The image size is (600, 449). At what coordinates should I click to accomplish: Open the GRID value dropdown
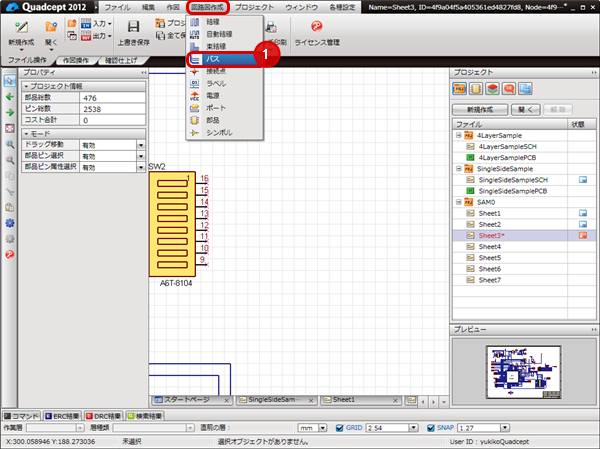(x=413, y=428)
